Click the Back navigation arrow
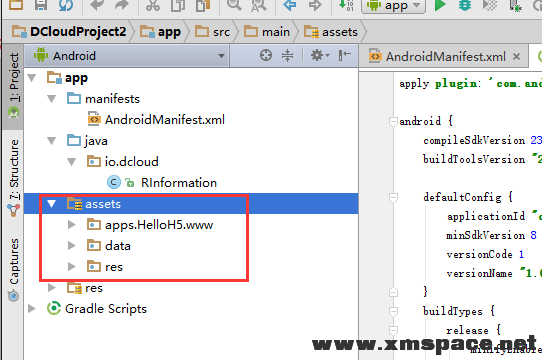This screenshot has width=542, height=360. coord(290,5)
